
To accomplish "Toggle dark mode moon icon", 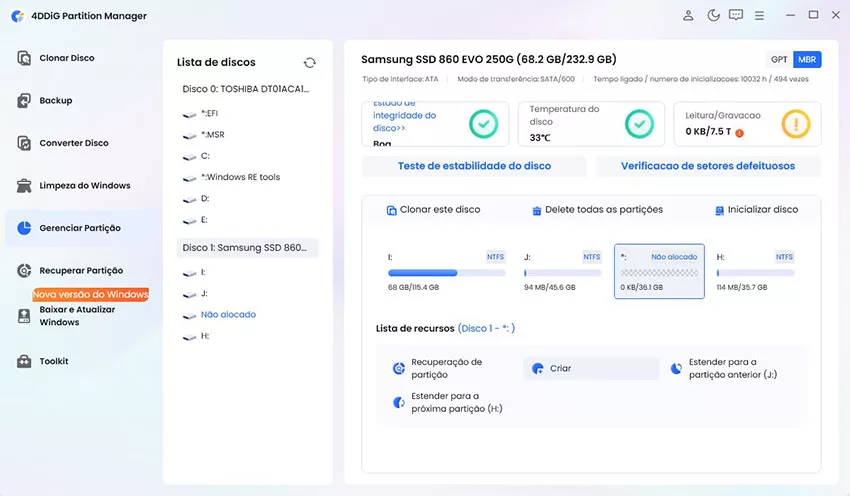I will tap(713, 15).
